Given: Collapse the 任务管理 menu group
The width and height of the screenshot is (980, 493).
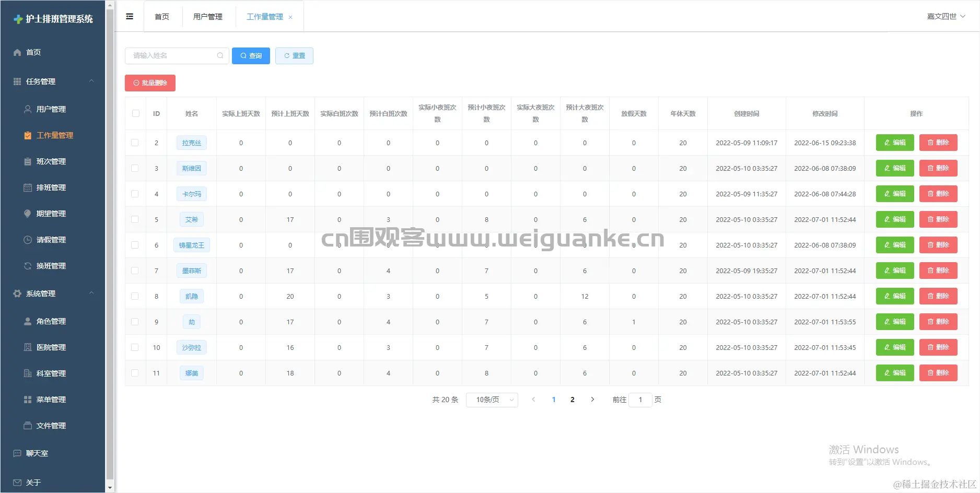Looking at the screenshot, I should (x=92, y=81).
